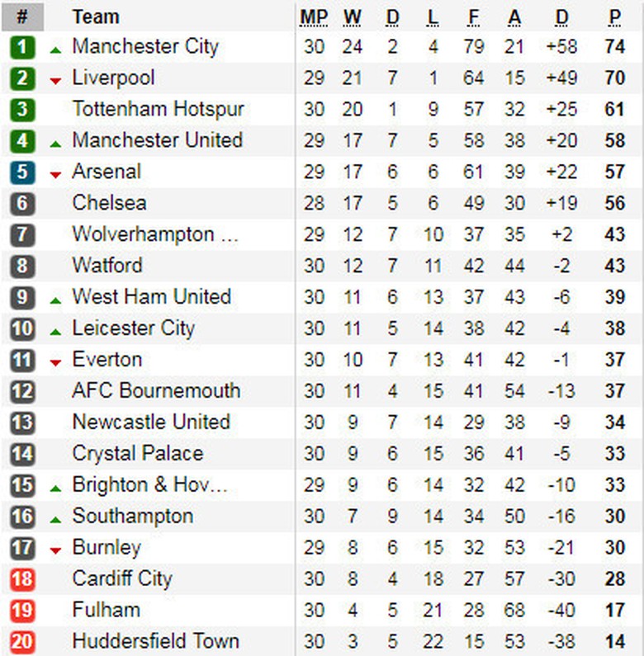Click green up arrow beside Manchester City

point(56,50)
